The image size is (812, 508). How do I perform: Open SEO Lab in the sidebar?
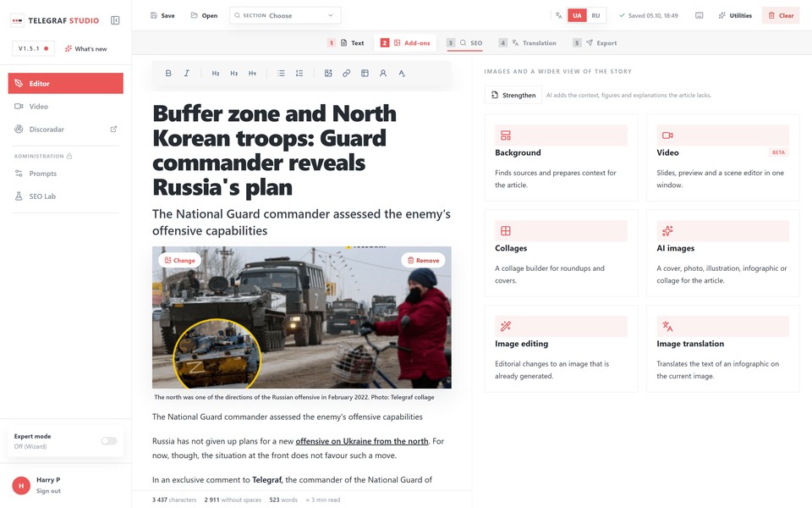coord(66,196)
